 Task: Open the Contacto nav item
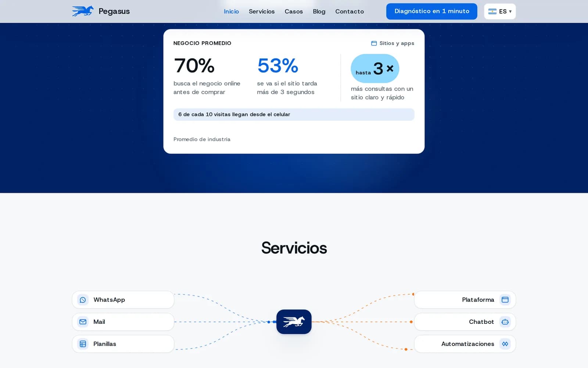click(x=349, y=11)
